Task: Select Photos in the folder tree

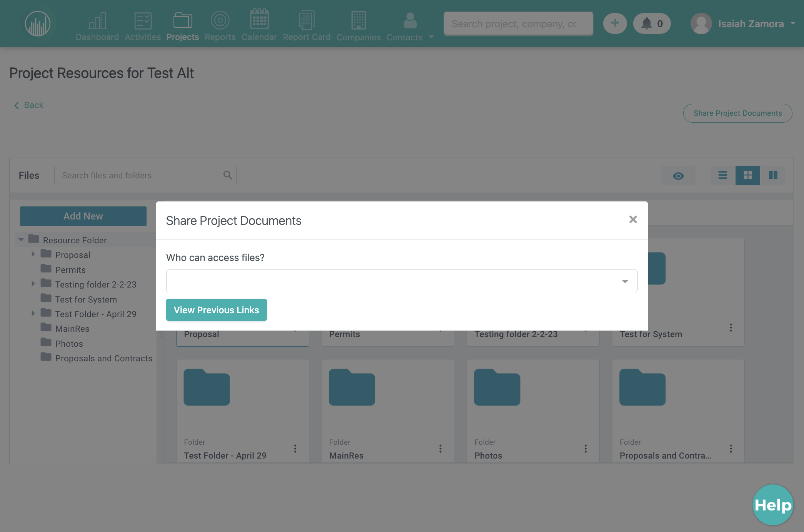Action: pyautogui.click(x=69, y=344)
